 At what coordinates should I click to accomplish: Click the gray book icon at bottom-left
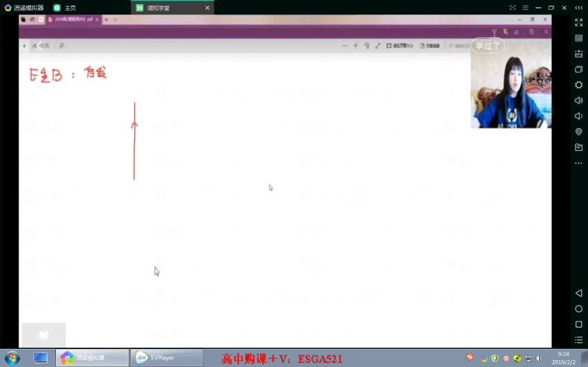tap(44, 334)
